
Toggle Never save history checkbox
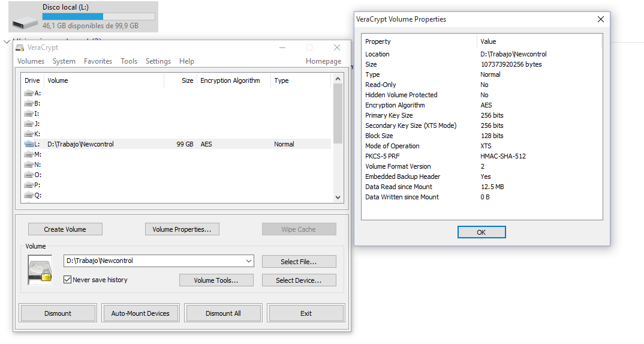click(67, 280)
